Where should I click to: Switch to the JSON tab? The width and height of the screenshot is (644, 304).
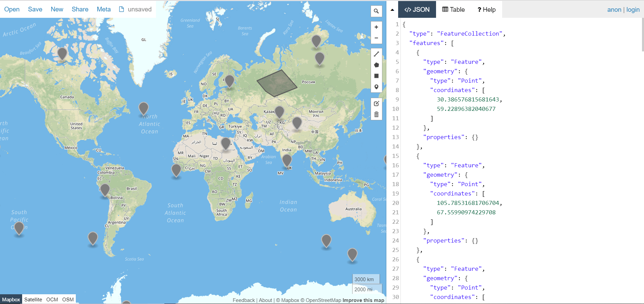(x=417, y=9)
